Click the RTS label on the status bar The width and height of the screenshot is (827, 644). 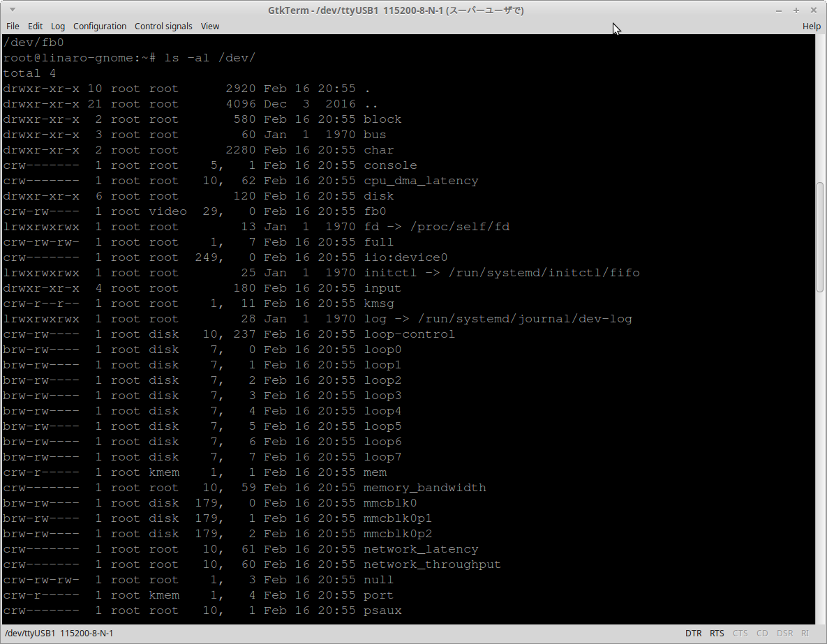(x=717, y=633)
